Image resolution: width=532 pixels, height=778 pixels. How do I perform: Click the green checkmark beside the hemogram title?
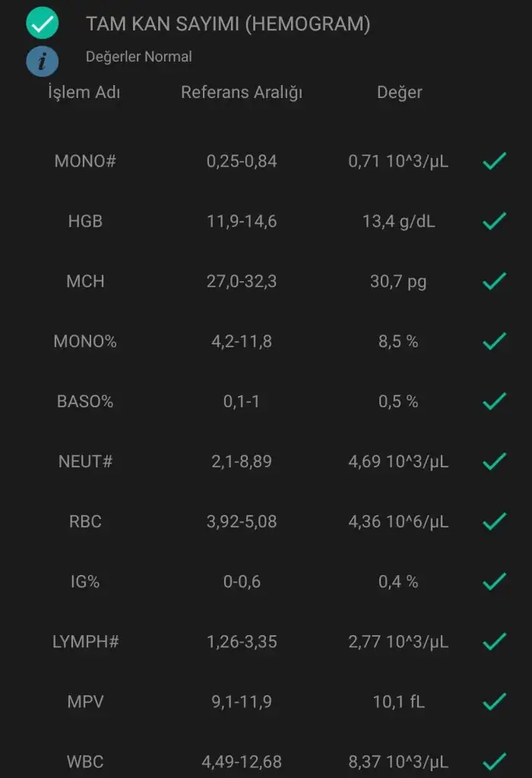coord(43,24)
